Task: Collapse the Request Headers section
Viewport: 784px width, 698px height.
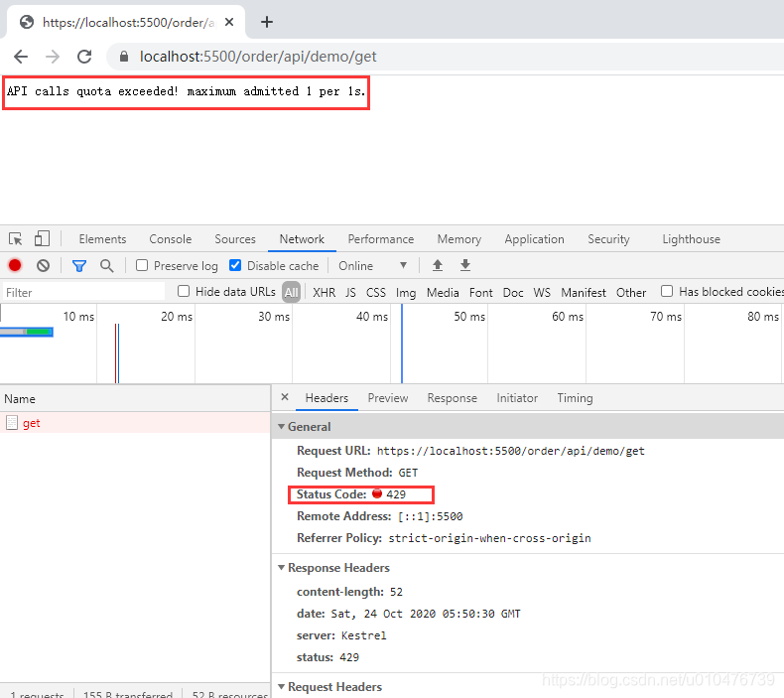Action: [282, 687]
